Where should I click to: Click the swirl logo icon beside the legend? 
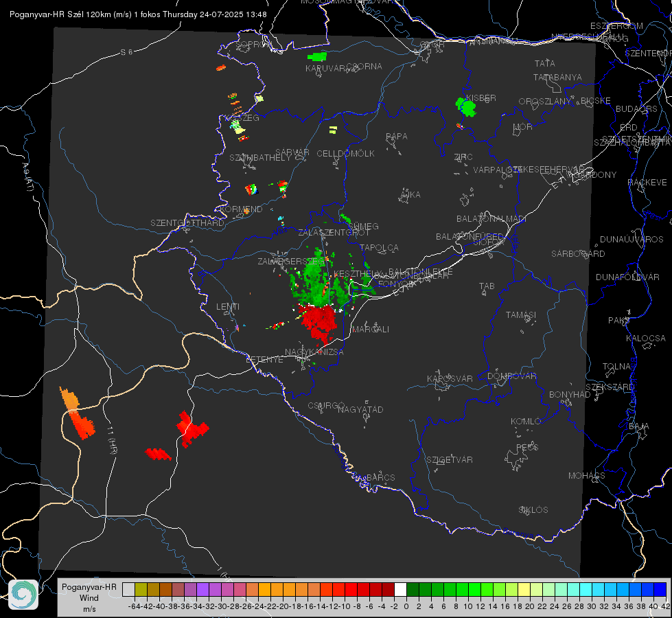click(x=23, y=595)
